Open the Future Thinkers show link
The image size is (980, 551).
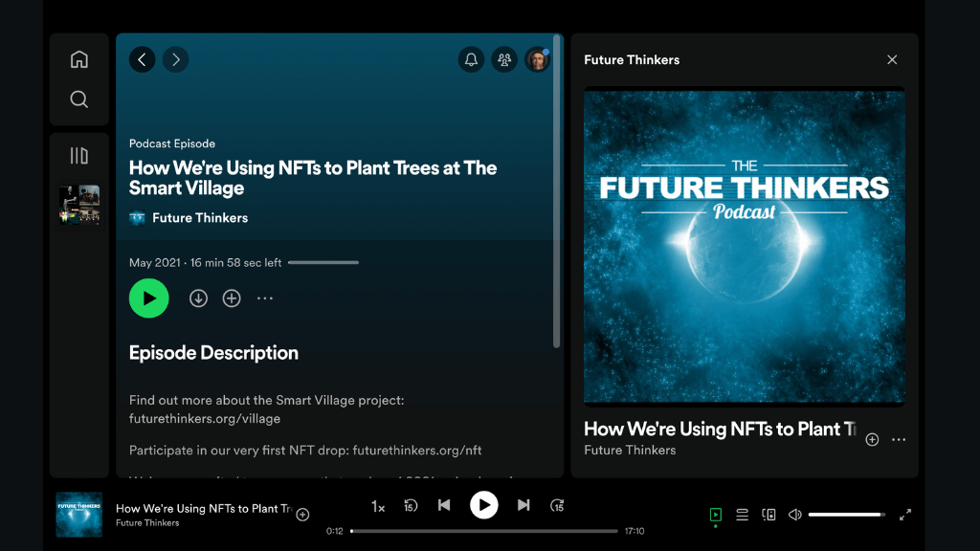pyautogui.click(x=198, y=217)
